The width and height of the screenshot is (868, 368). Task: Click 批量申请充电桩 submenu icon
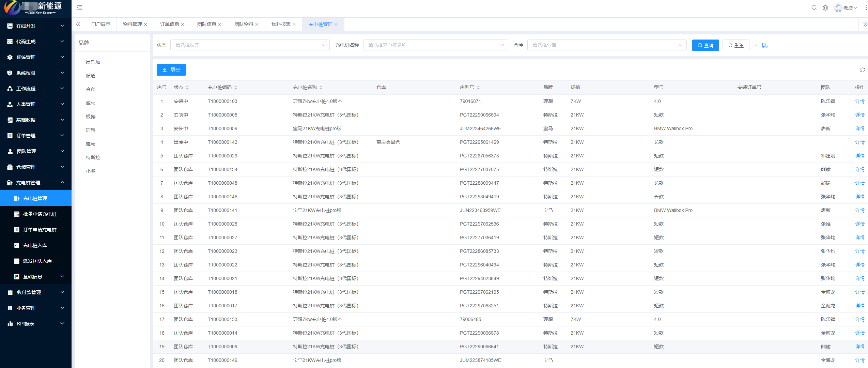[17, 214]
